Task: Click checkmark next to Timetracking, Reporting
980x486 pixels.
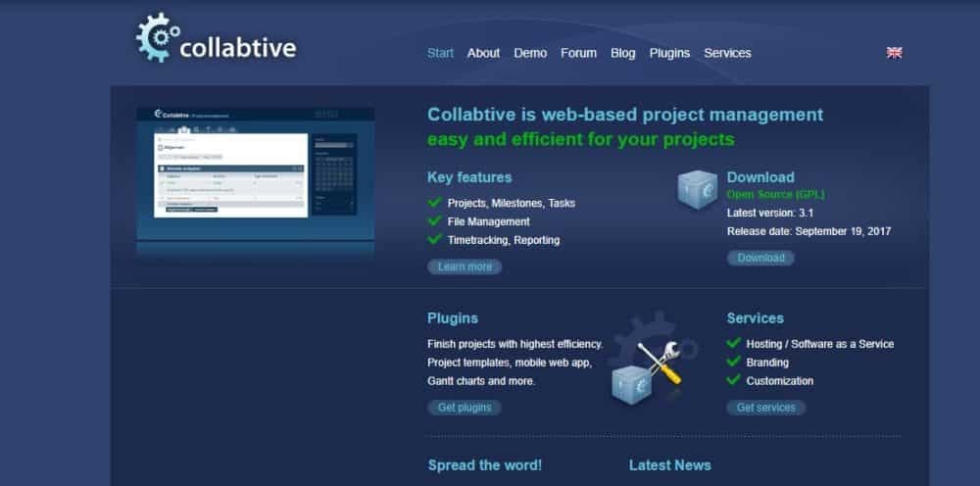Action: click(434, 239)
